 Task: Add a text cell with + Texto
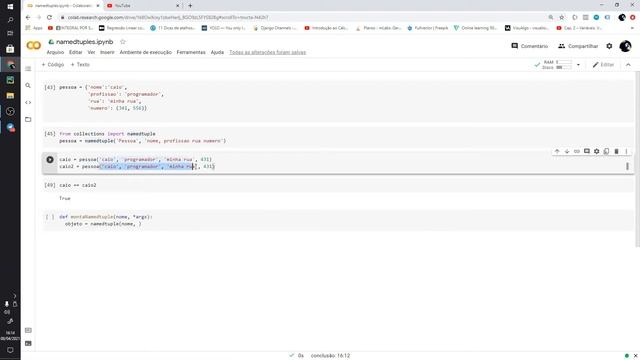tap(80, 64)
